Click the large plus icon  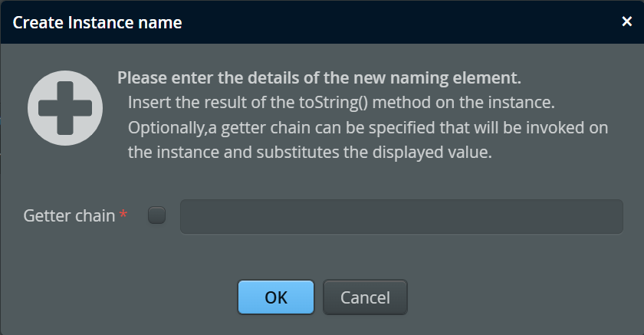pyautogui.click(x=65, y=108)
